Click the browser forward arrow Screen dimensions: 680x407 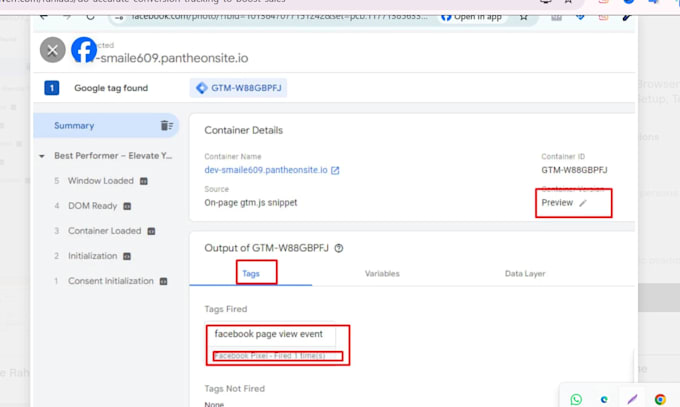coord(67,17)
